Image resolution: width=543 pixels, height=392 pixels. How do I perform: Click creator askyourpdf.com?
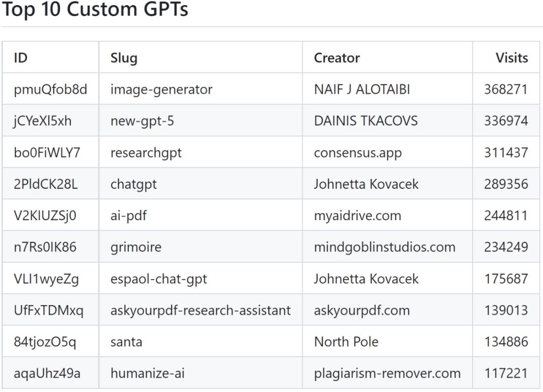coord(361,311)
